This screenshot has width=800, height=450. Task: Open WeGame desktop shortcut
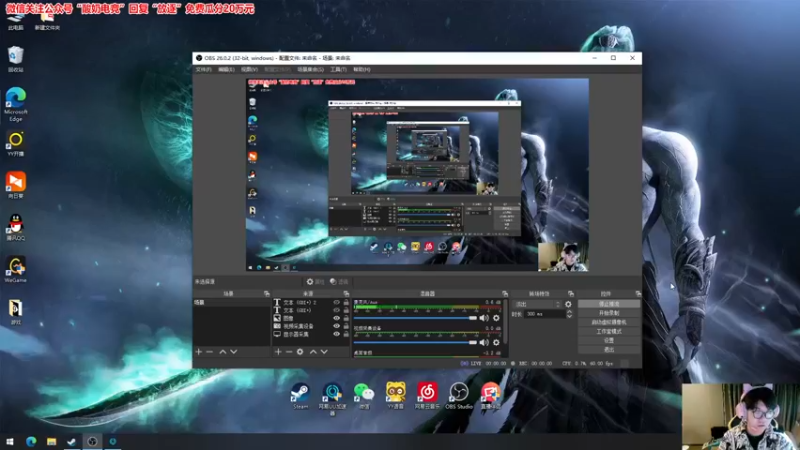click(x=16, y=270)
